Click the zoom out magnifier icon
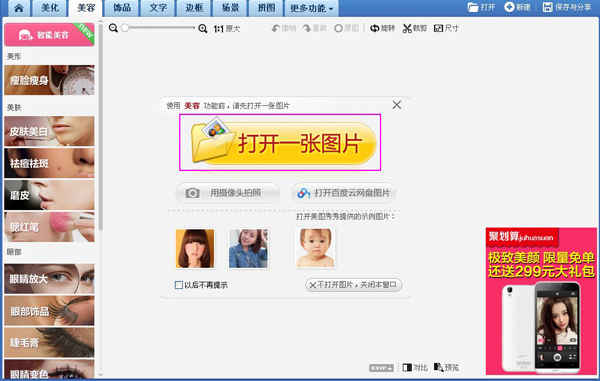600x381 pixels. point(113,28)
